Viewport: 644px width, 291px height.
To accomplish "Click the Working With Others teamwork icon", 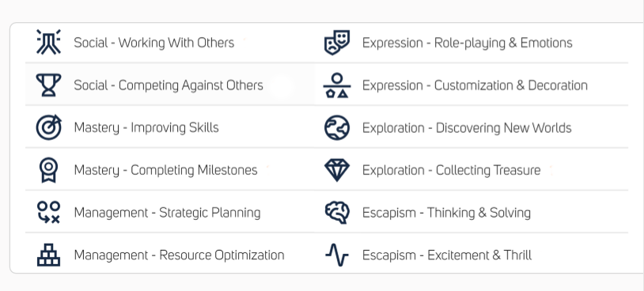I will point(48,42).
